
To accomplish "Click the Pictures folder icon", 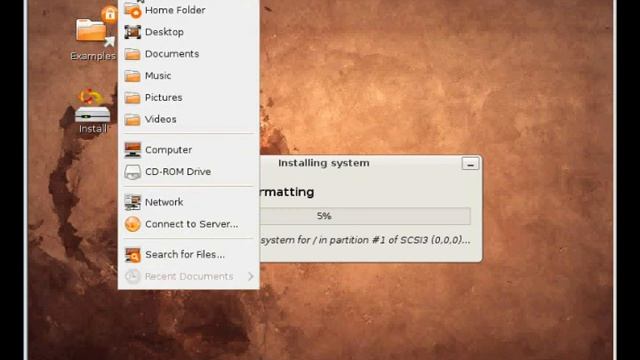I will [x=132, y=98].
